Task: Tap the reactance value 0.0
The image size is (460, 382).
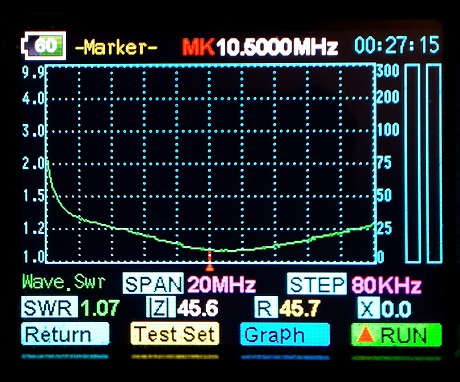Action: [396, 309]
